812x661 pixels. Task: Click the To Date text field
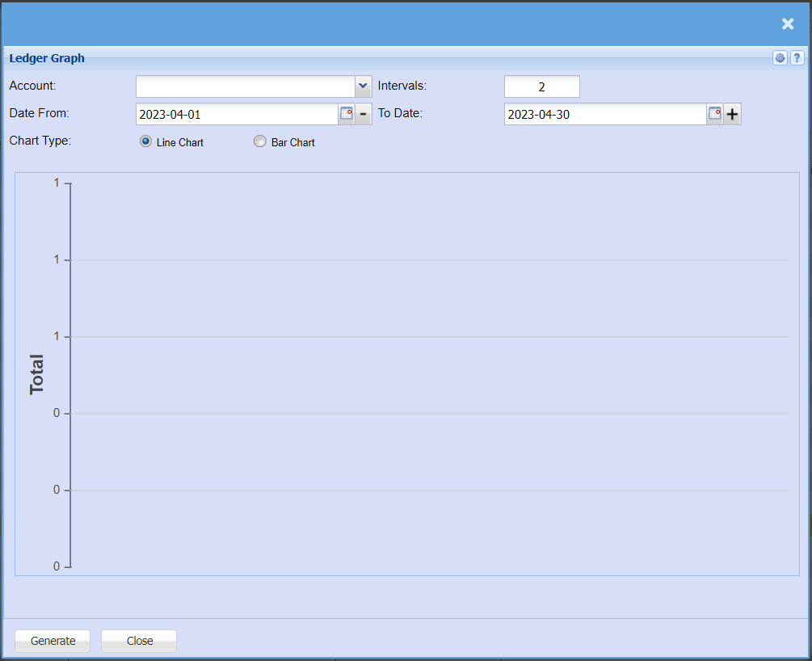click(x=605, y=114)
